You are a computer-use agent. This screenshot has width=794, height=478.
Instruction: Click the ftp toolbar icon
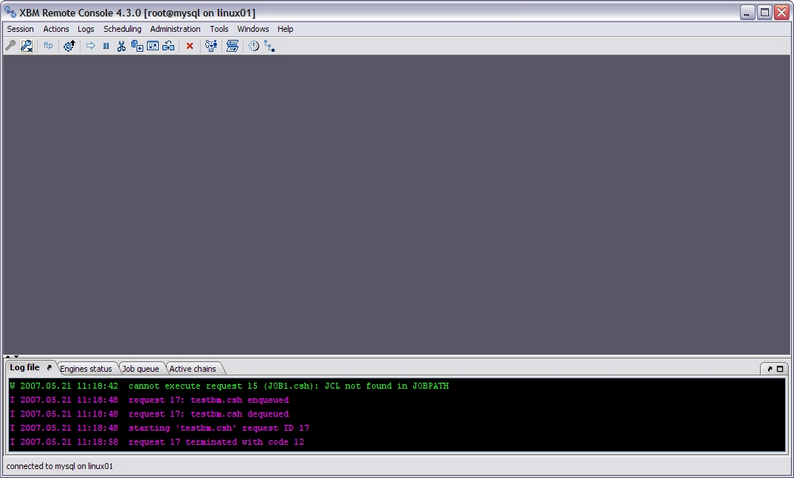pyautogui.click(x=48, y=46)
